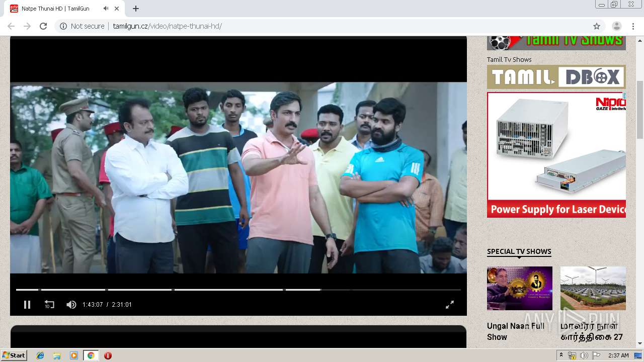
Task: Open Chrome menu three dots
Action: coord(633,26)
